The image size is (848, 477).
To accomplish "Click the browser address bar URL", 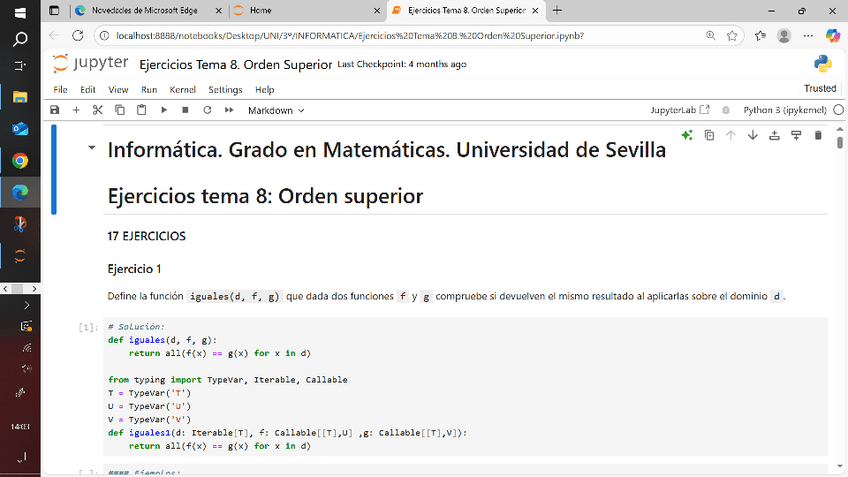I will 350,35.
